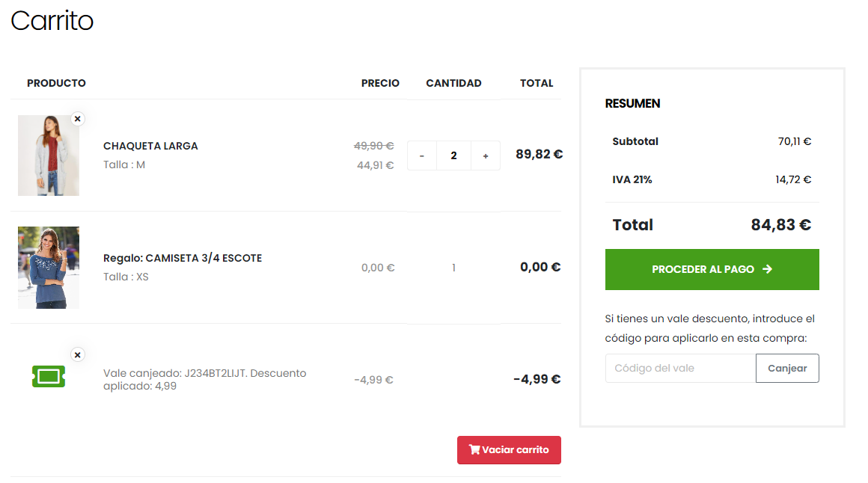Click the cart icon in Vaciar carrito
868x483 pixels.
pyautogui.click(x=474, y=449)
